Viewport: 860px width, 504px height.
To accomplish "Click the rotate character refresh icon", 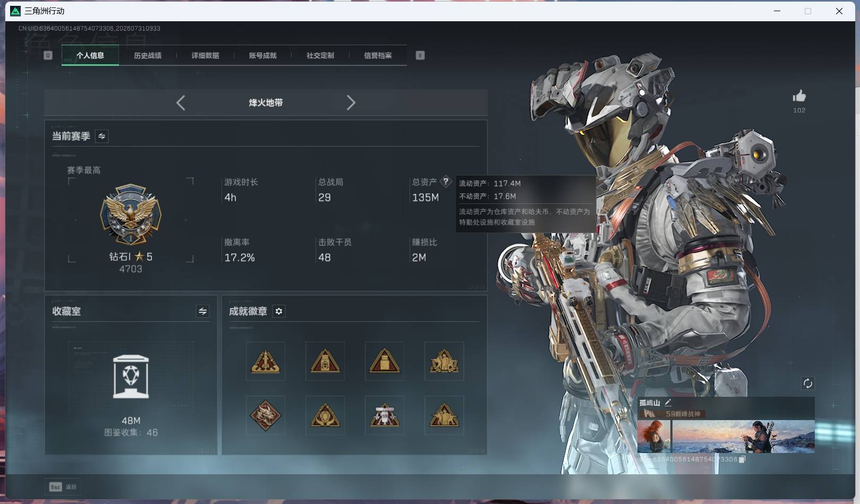I will (807, 383).
